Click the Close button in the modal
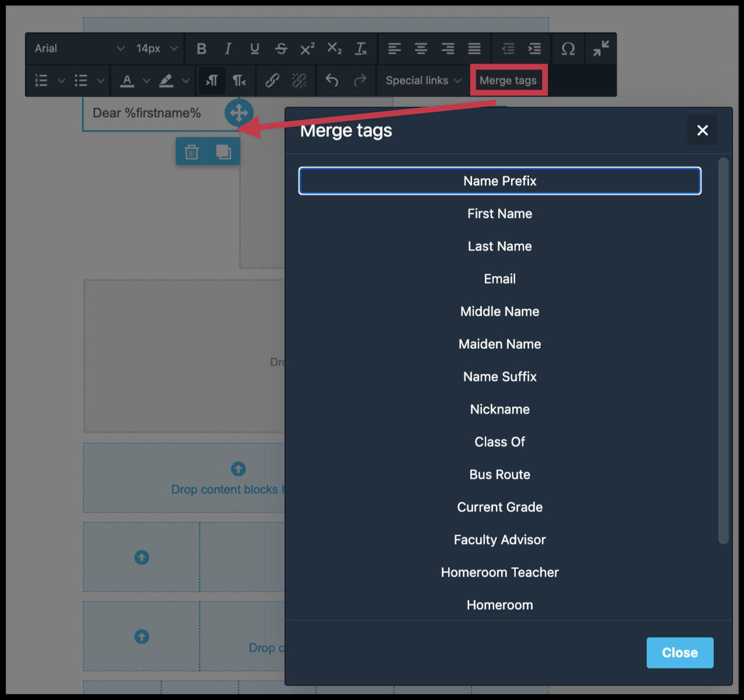 [679, 652]
